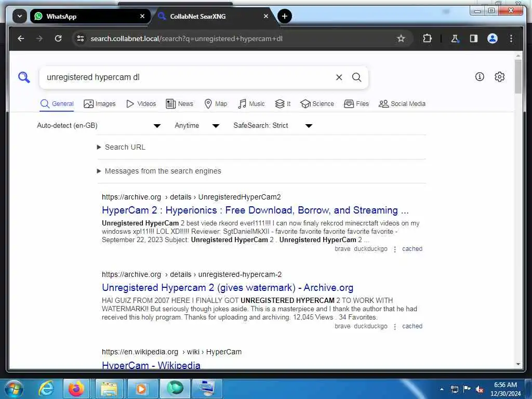Viewport: 532px width, 399px height.
Task: View site information icon in address bar
Action: click(x=81, y=38)
